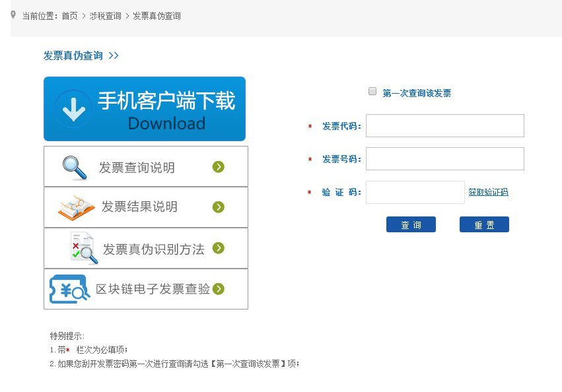Image resolution: width=562 pixels, height=392 pixels.
Task: Click green arrow icon on 区块链电子发票查验 row
Action: pyautogui.click(x=219, y=288)
